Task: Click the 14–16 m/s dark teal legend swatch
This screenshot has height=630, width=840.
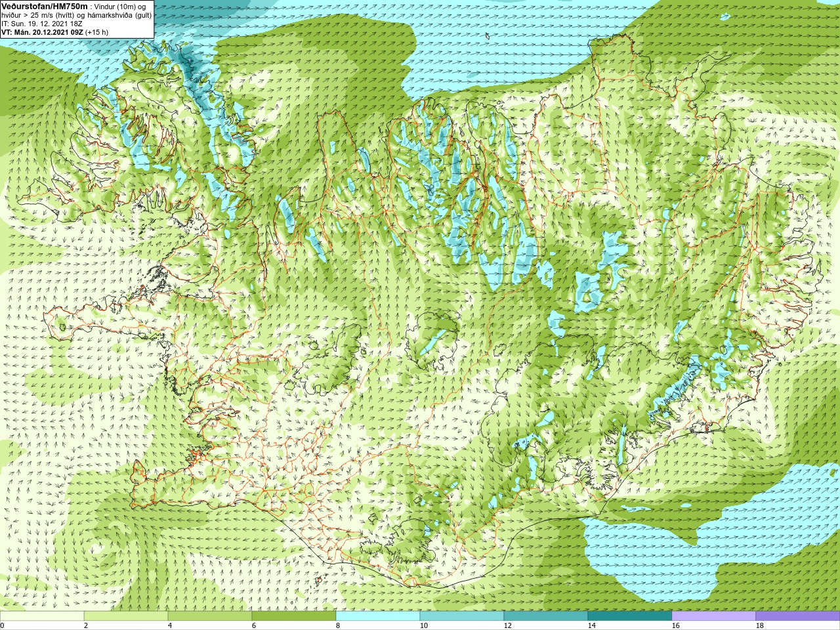Action: (630, 616)
